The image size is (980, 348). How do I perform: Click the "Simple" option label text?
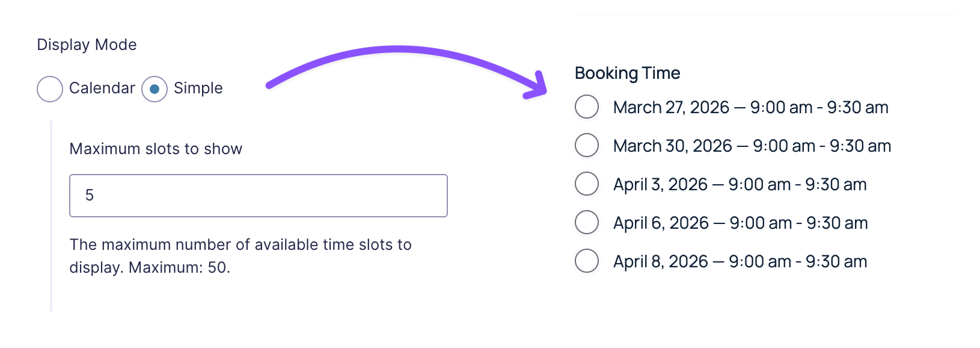[198, 88]
